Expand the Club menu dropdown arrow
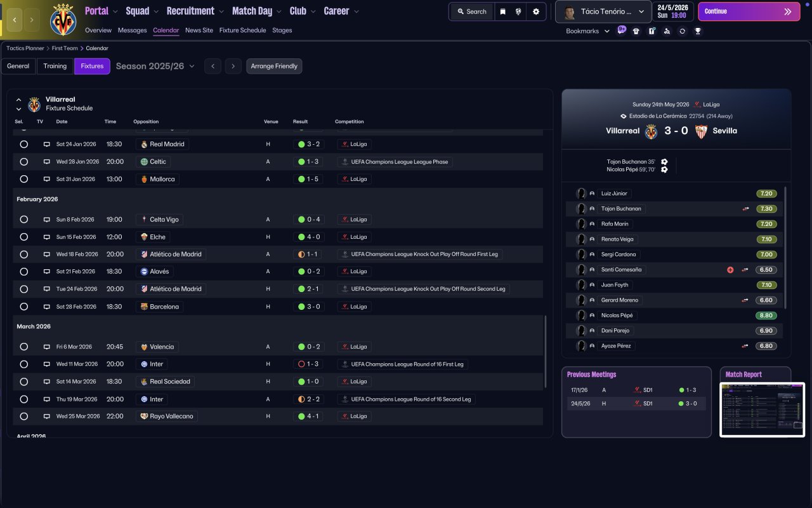This screenshot has height=508, width=812. point(313,11)
